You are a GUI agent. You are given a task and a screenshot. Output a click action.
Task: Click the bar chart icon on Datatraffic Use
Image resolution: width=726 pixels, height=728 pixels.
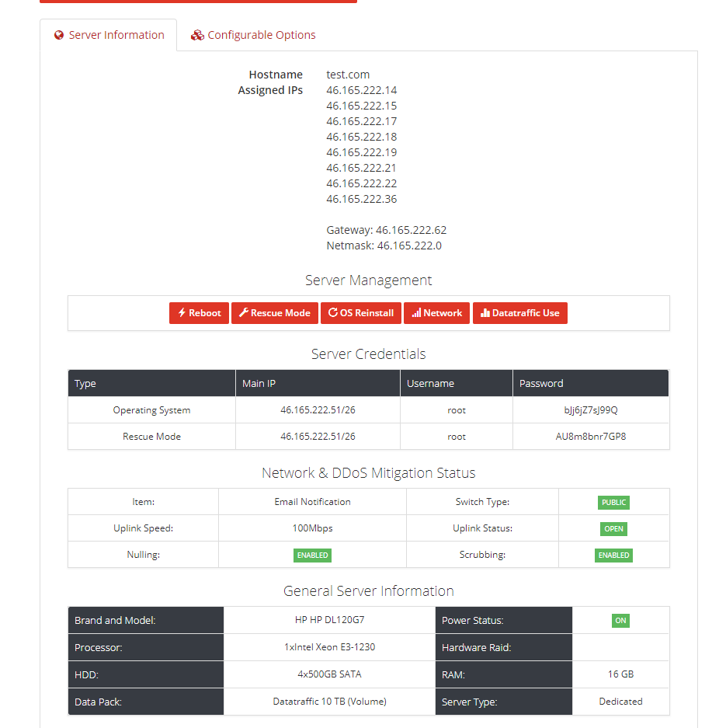click(x=485, y=313)
